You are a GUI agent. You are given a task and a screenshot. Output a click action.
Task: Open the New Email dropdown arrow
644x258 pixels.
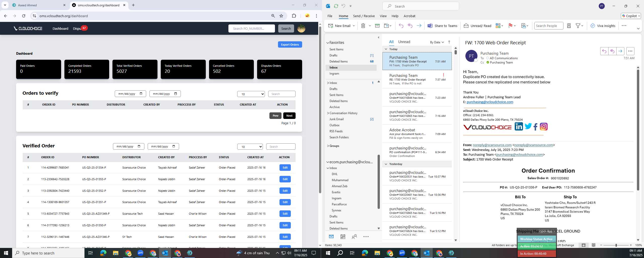coord(354,26)
